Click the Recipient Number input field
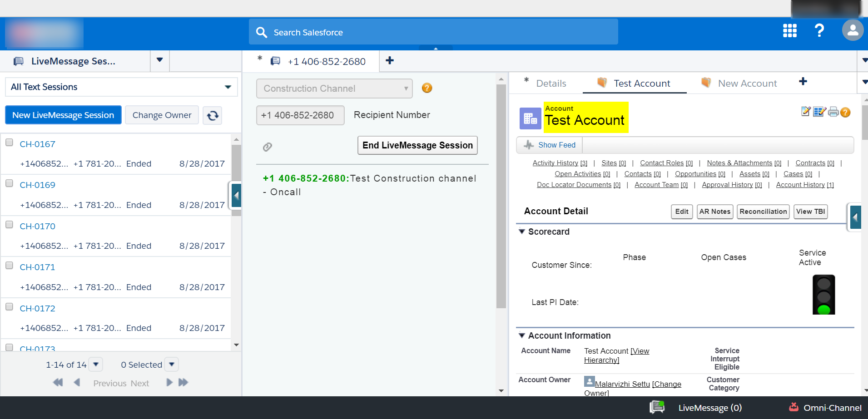This screenshot has height=419, width=868. coord(300,115)
